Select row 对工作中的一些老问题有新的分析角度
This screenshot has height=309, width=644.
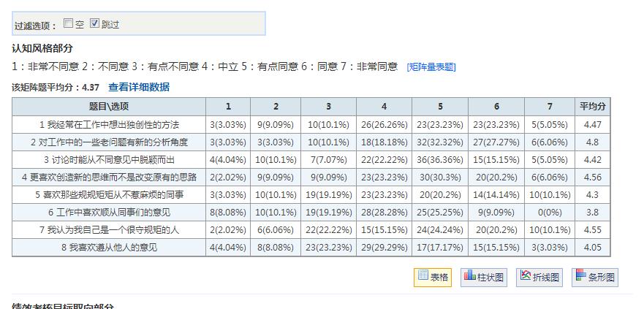[x=109, y=142]
